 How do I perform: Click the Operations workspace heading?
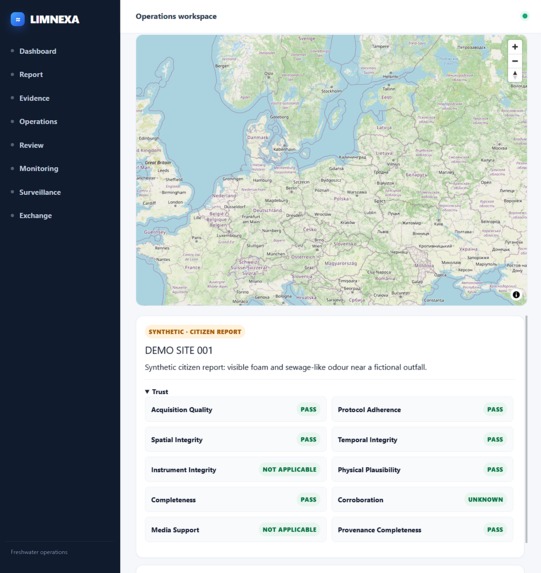[176, 16]
